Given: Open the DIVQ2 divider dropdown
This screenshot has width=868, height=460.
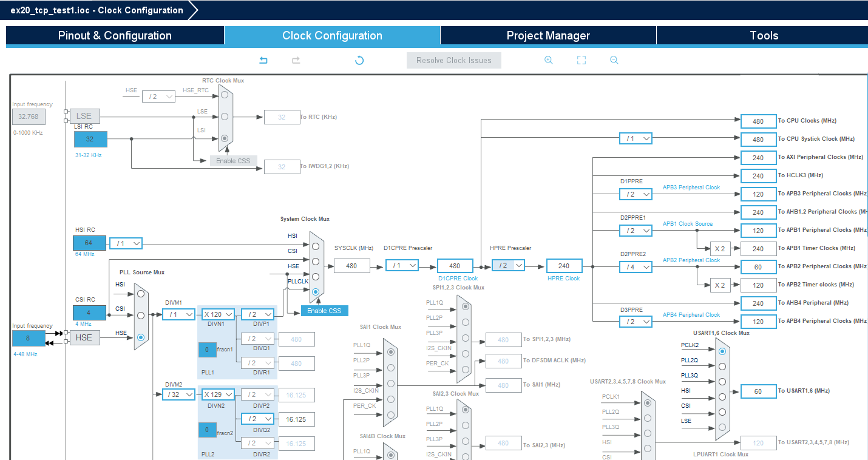Looking at the screenshot, I should click(258, 419).
